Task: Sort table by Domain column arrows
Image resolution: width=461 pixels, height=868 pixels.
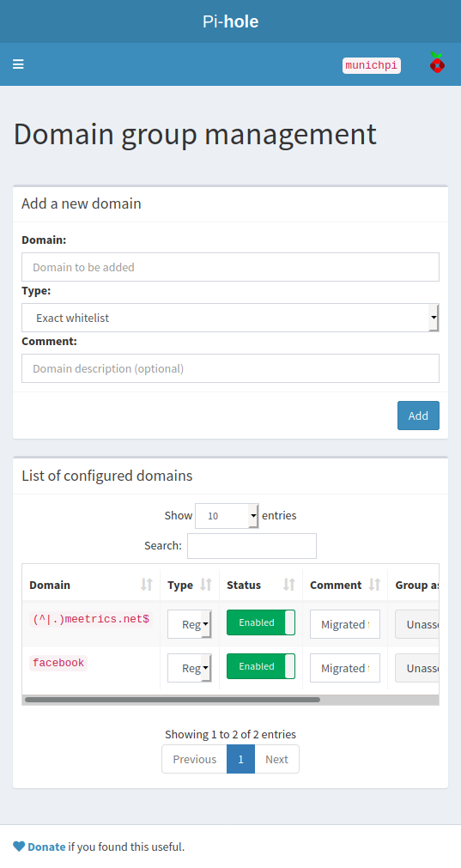Action: click(146, 585)
